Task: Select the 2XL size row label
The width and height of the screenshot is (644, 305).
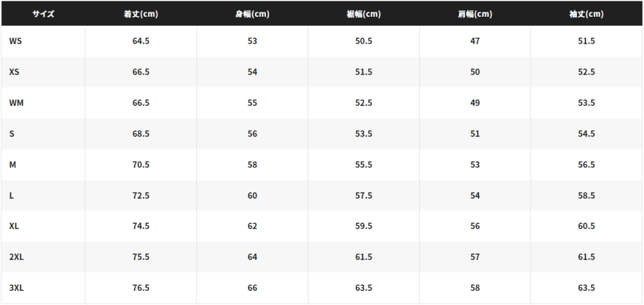Action: tap(17, 257)
